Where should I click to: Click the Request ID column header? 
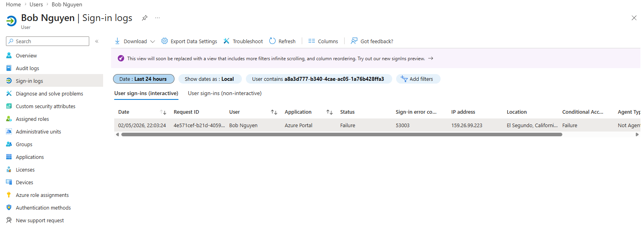click(186, 112)
